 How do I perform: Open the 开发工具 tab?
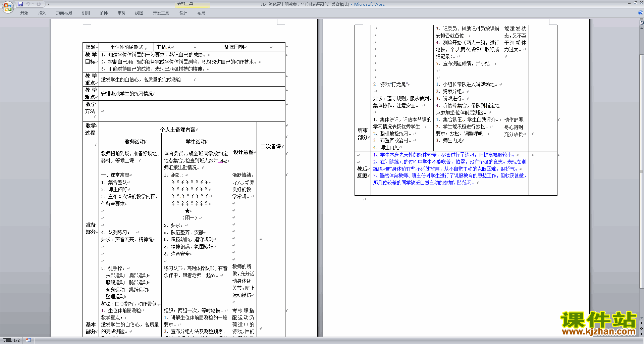tap(161, 13)
